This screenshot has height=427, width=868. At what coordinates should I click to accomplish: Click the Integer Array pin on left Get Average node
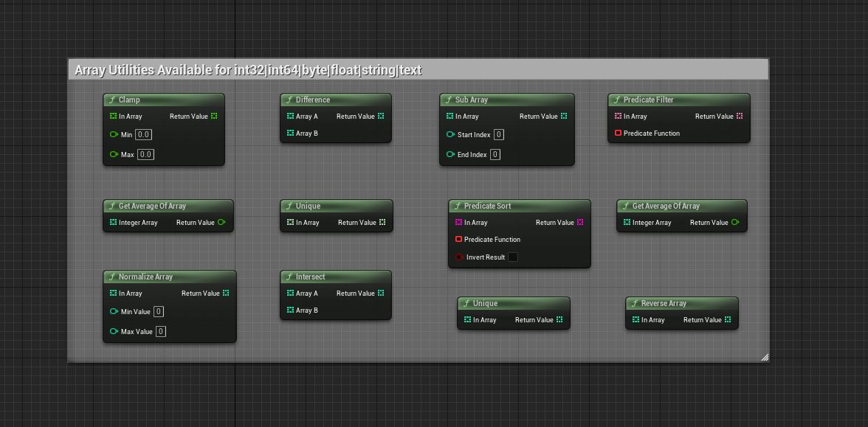pos(113,223)
